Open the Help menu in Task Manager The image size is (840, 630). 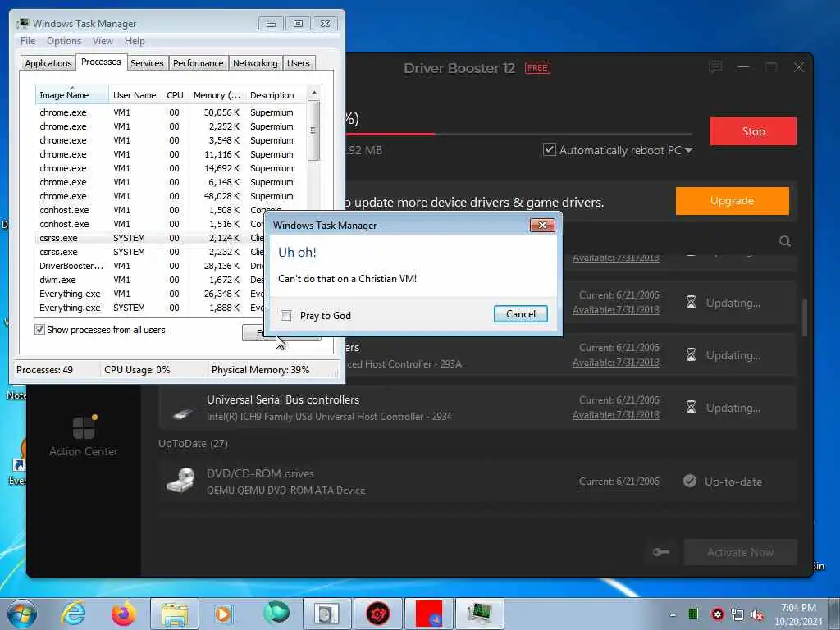[135, 41]
